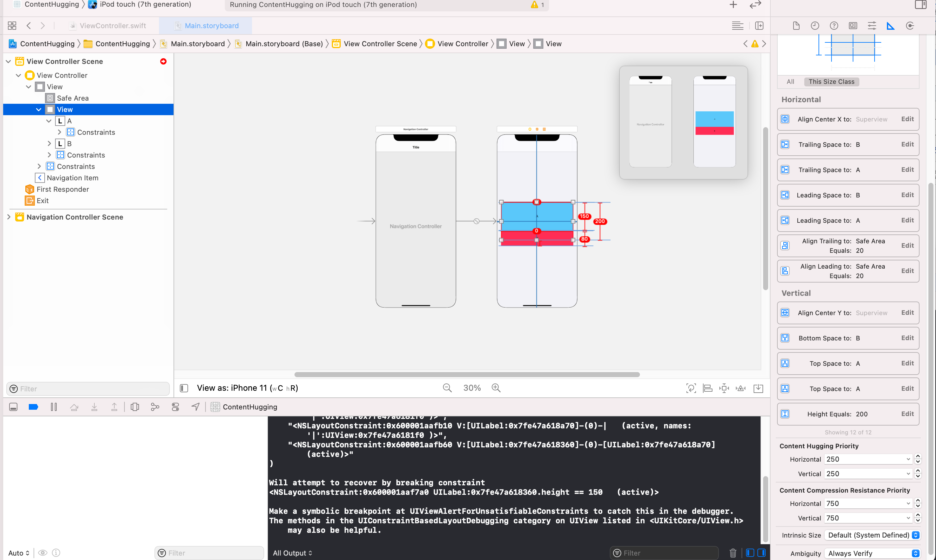
Task: Open the Attributes inspector icon
Action: pos(871,26)
